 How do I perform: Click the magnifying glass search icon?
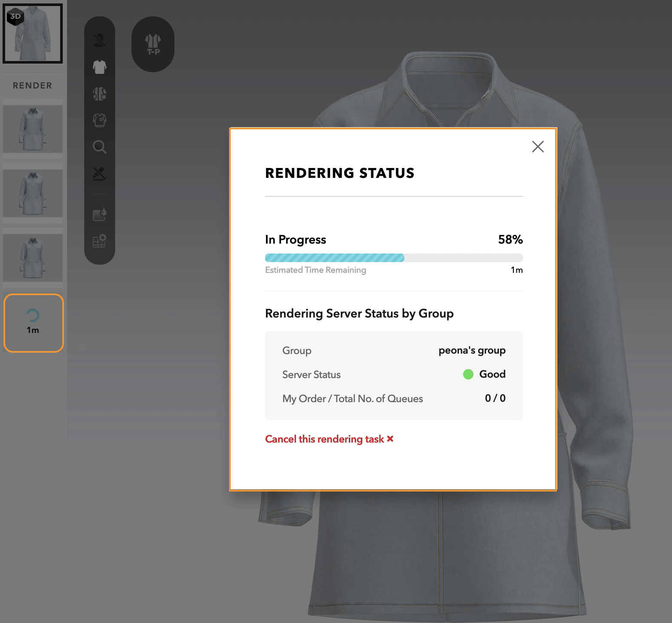click(100, 147)
